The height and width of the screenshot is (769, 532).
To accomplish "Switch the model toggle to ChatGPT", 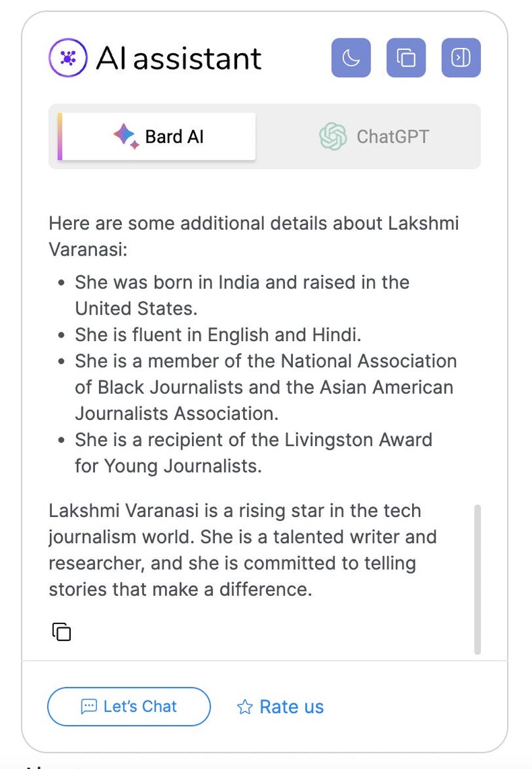I will pyautogui.click(x=374, y=136).
